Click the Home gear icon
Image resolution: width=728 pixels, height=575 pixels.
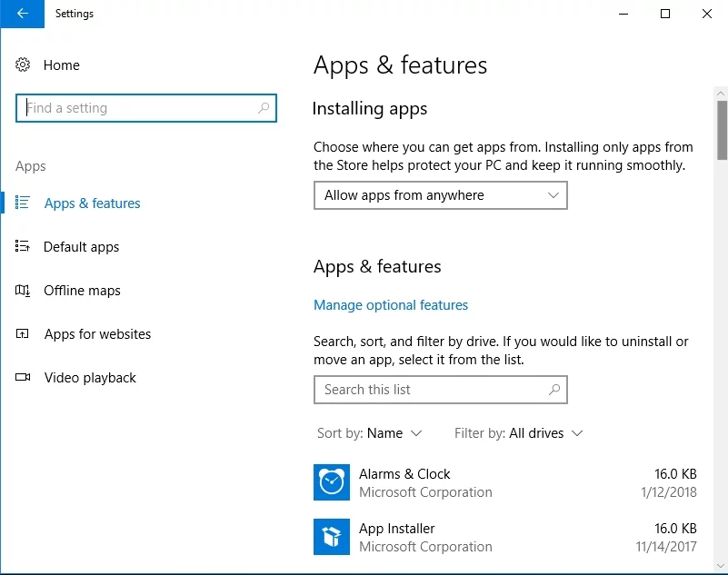pyautogui.click(x=24, y=65)
